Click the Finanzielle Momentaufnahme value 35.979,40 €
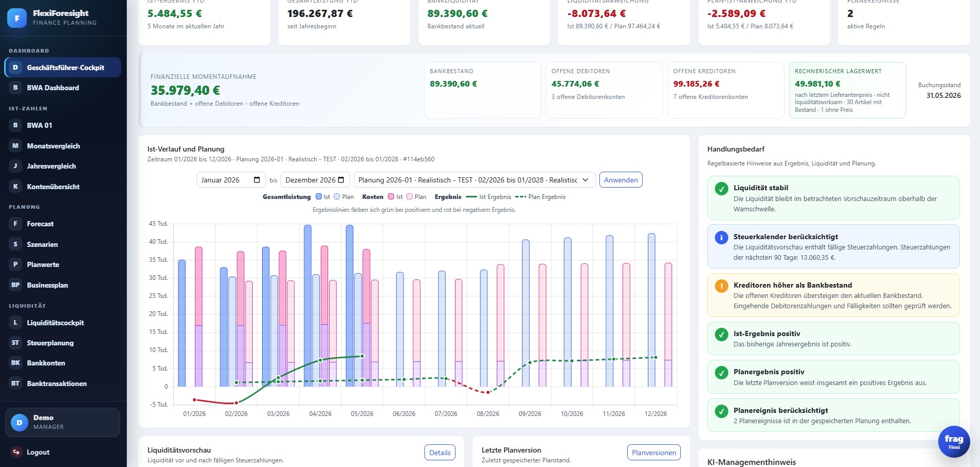This screenshot has height=467, width=980. (185, 90)
